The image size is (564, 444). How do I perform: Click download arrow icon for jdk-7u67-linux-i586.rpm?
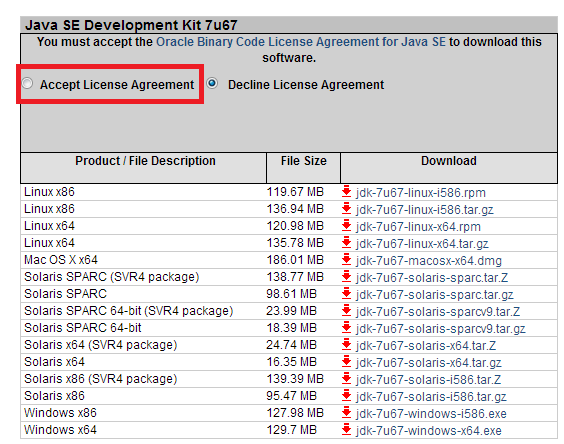346,192
